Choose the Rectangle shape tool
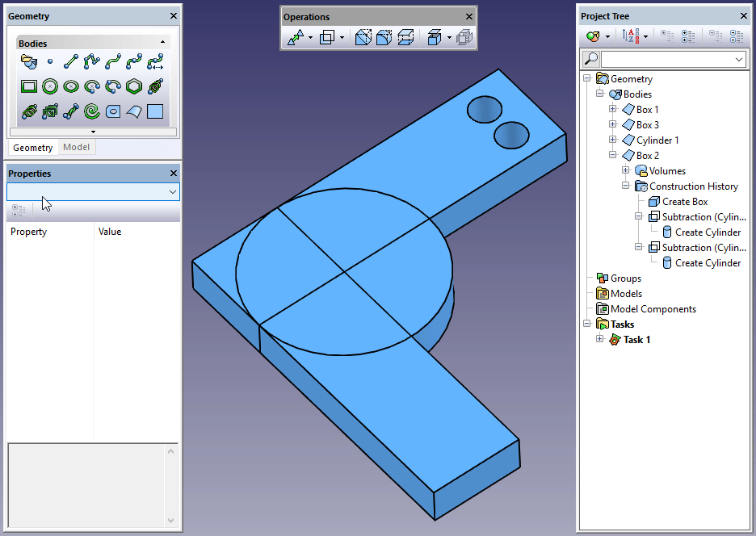Screen dimensions: 756x536 coord(29,86)
